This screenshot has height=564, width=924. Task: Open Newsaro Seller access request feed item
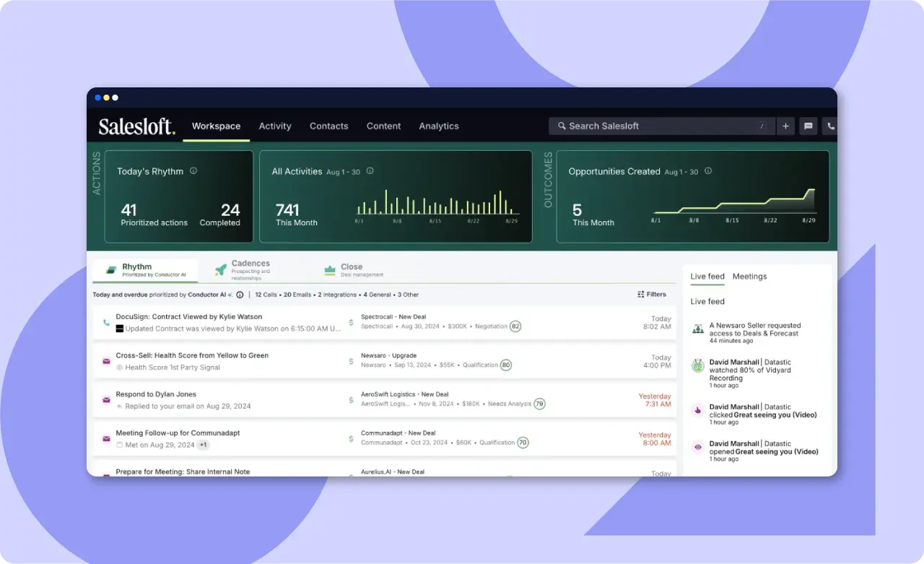tap(755, 333)
